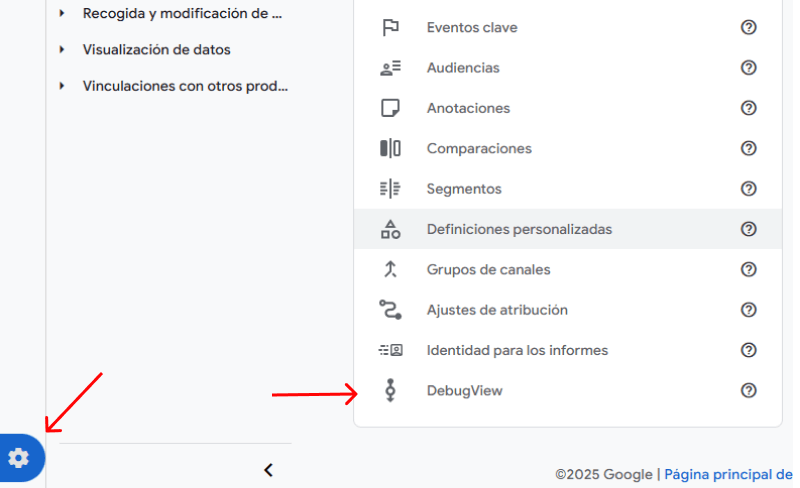The image size is (800, 488).
Task: Open help for Anotaciones
Action: point(748,108)
